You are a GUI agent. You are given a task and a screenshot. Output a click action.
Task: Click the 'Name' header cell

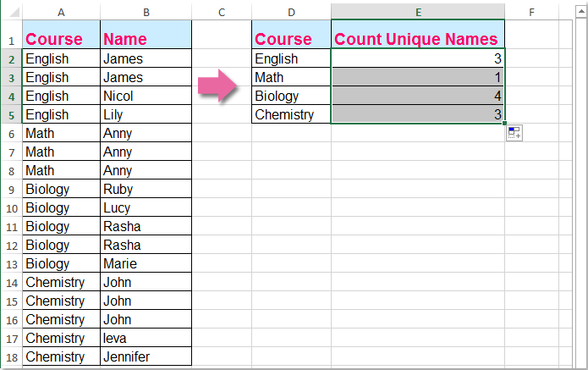click(x=146, y=35)
